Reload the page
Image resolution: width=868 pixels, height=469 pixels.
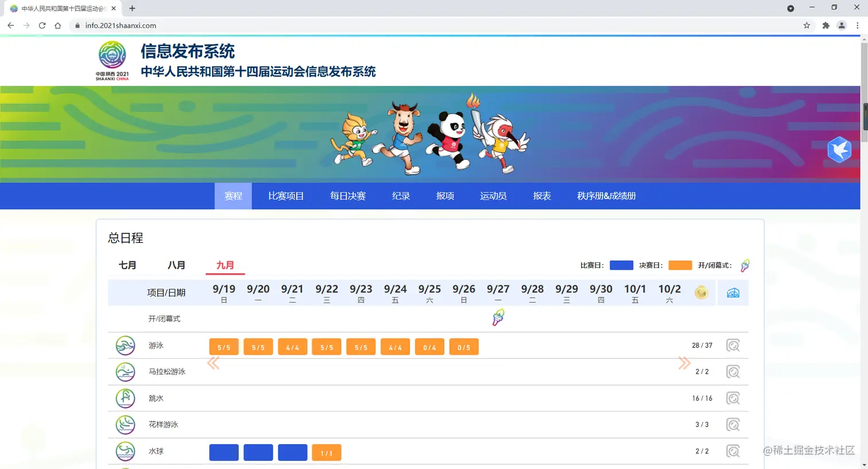(42, 25)
